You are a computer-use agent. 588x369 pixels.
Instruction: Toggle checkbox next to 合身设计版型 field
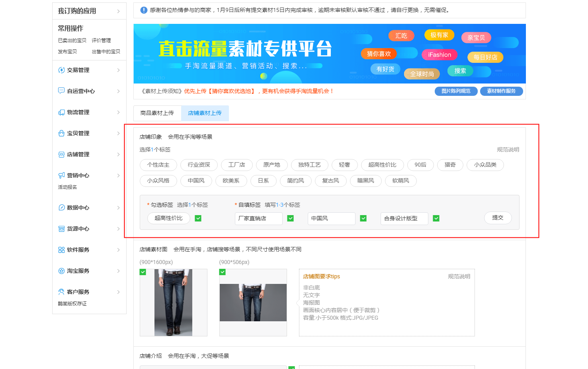click(436, 218)
